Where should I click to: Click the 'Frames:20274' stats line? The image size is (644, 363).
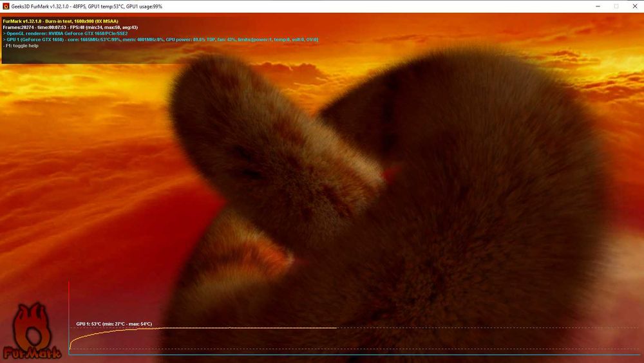(x=70, y=27)
